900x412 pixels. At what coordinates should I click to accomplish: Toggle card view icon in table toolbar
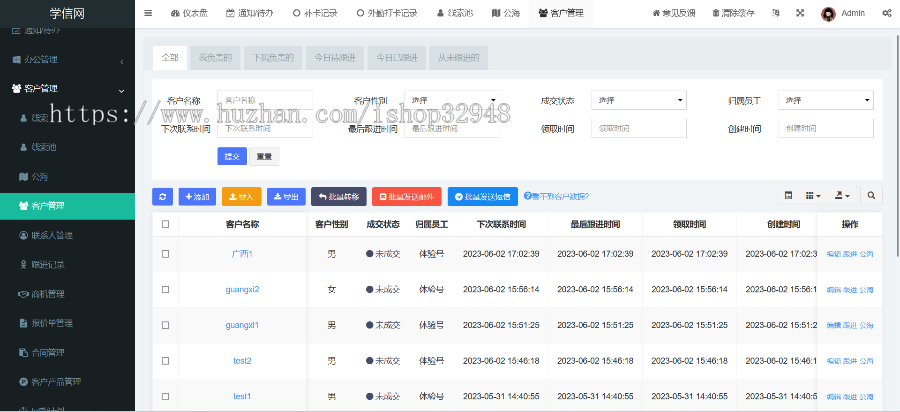789,196
